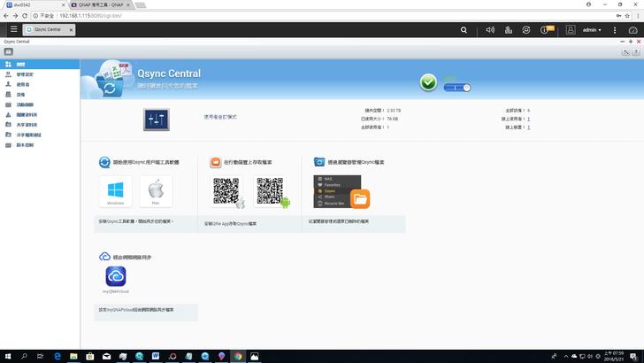Image resolution: width=644 pixels, height=363 pixels.
Task: Click the online users count link
Action: [x=528, y=119]
